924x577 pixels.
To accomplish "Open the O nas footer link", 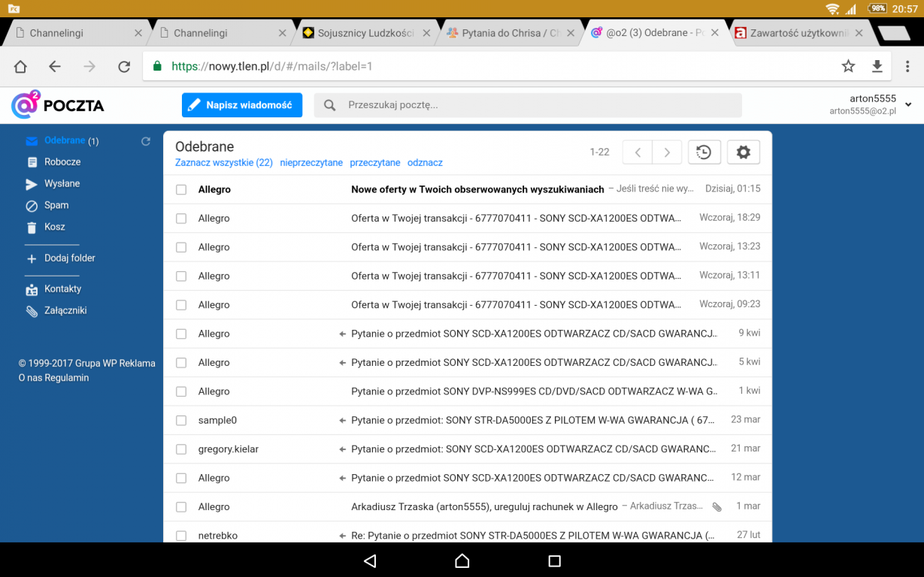I will click(30, 378).
